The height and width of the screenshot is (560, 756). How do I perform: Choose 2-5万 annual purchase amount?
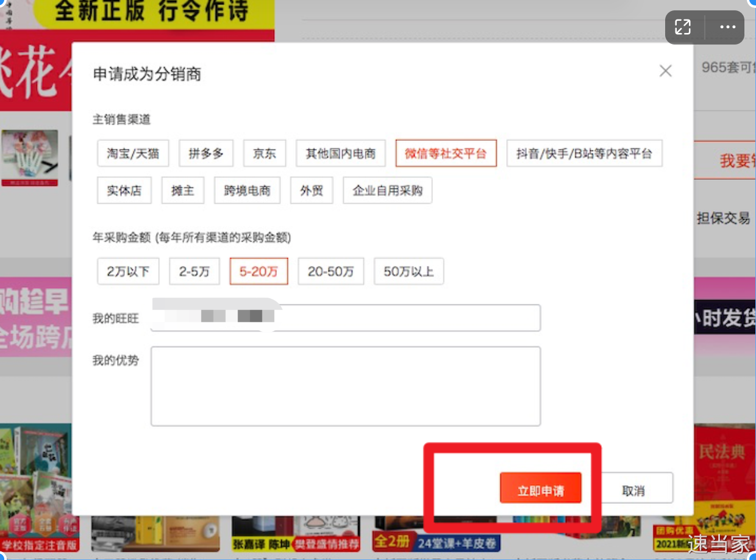194,271
